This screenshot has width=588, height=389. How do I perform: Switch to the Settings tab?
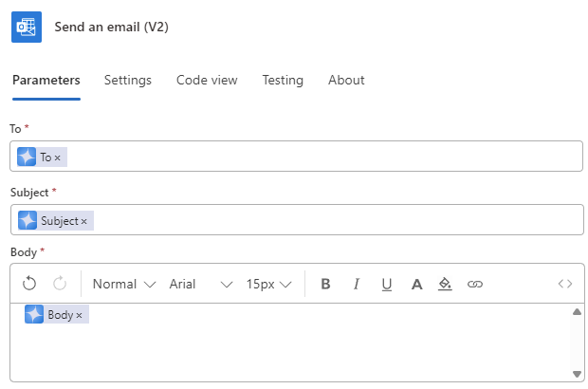click(128, 81)
